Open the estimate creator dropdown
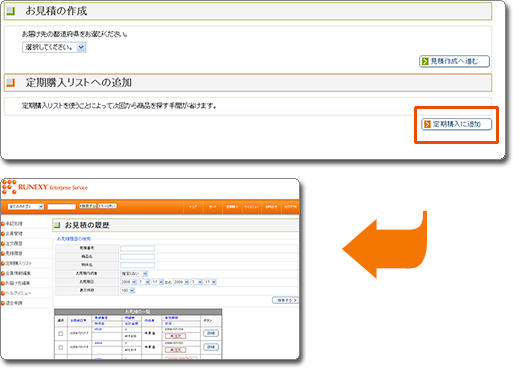 [x=134, y=273]
